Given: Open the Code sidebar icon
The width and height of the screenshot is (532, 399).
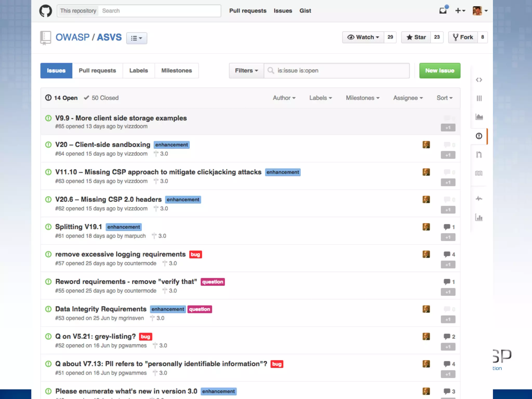Looking at the screenshot, I should point(479,80).
